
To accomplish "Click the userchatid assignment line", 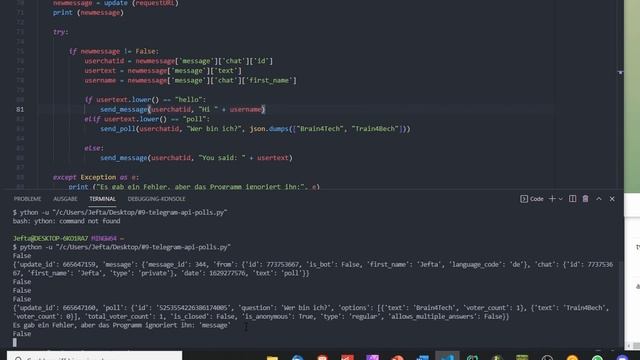I will 178,61.
